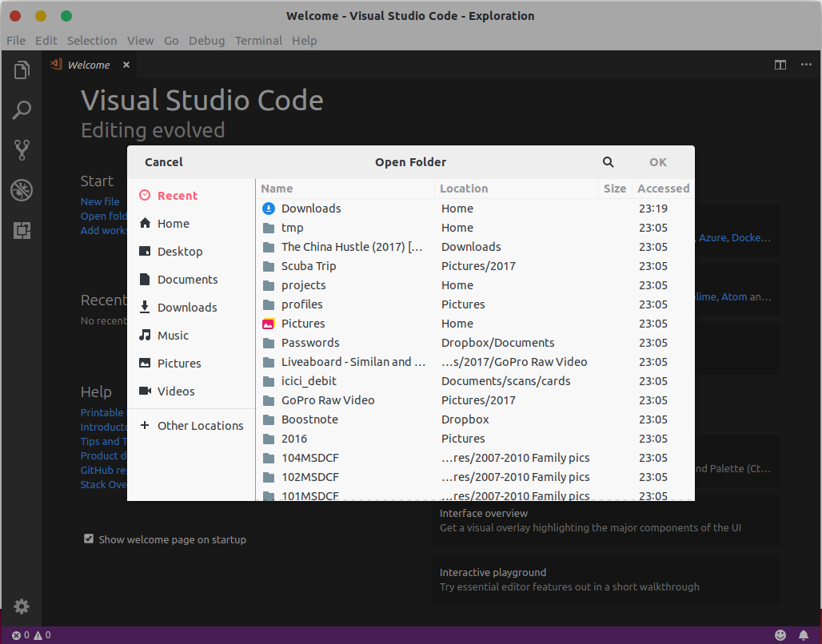Image resolution: width=822 pixels, height=644 pixels.
Task: Uncheck Show welcome page on startup
Action: (x=89, y=539)
